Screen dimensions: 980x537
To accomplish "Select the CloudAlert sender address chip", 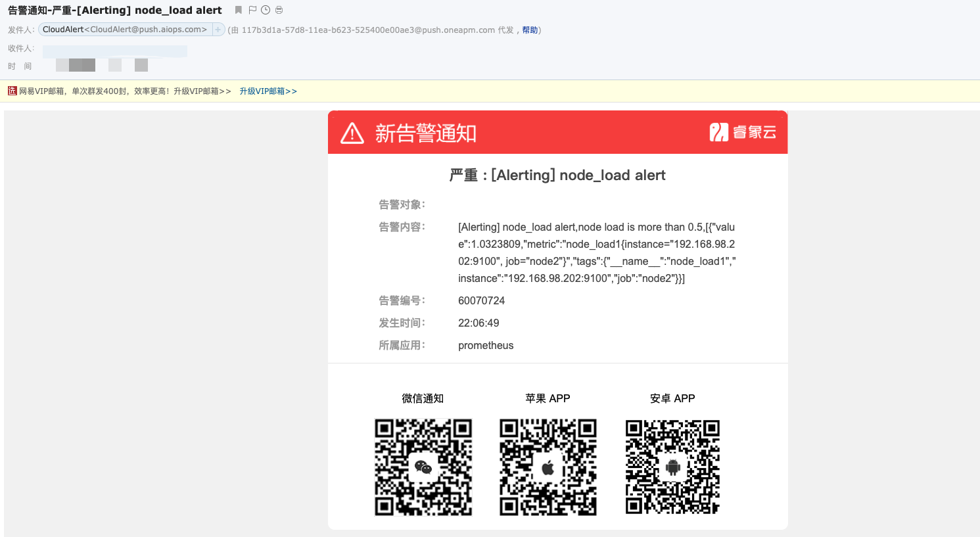I will click(125, 30).
